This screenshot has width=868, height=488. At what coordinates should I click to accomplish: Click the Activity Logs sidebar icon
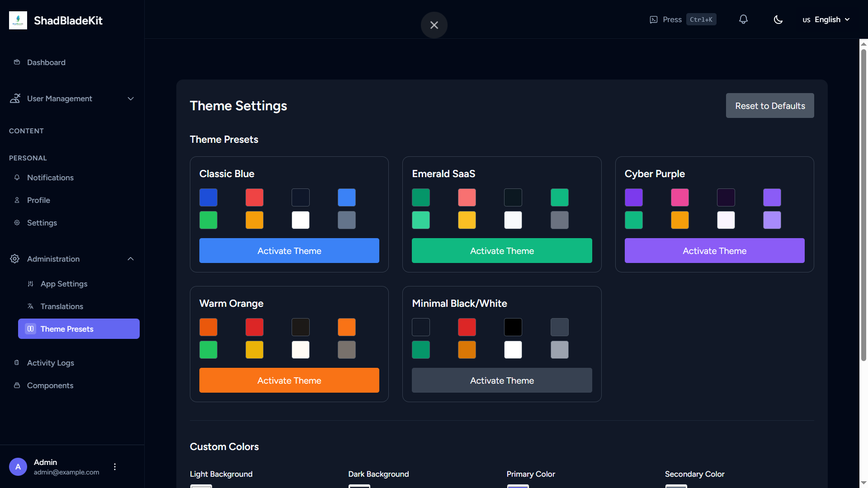click(17, 363)
